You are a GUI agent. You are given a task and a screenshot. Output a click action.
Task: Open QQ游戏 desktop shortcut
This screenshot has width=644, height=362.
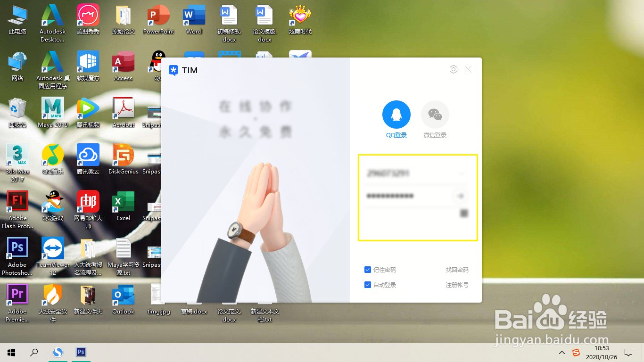[x=53, y=206]
